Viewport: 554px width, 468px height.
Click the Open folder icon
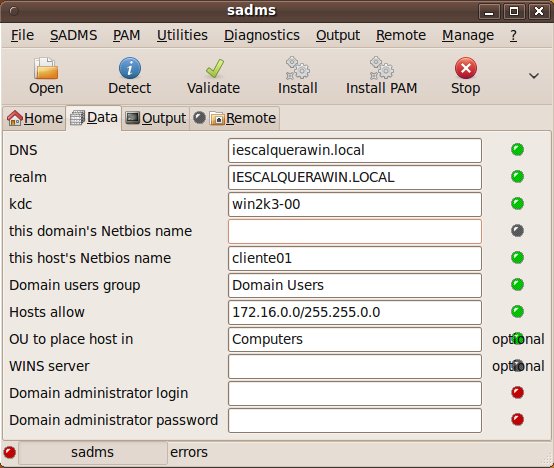click(x=46, y=68)
